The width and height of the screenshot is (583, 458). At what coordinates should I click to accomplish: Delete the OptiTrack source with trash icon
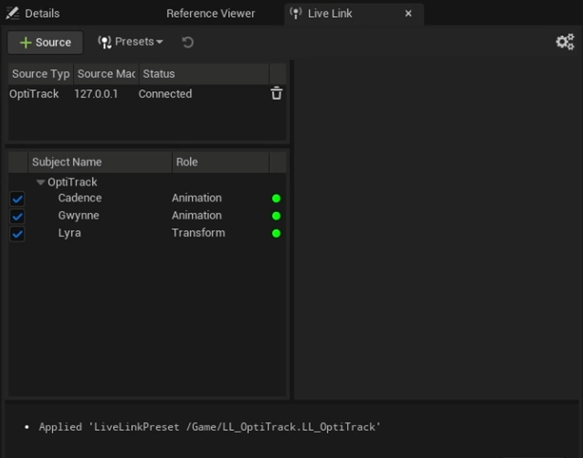(x=276, y=93)
